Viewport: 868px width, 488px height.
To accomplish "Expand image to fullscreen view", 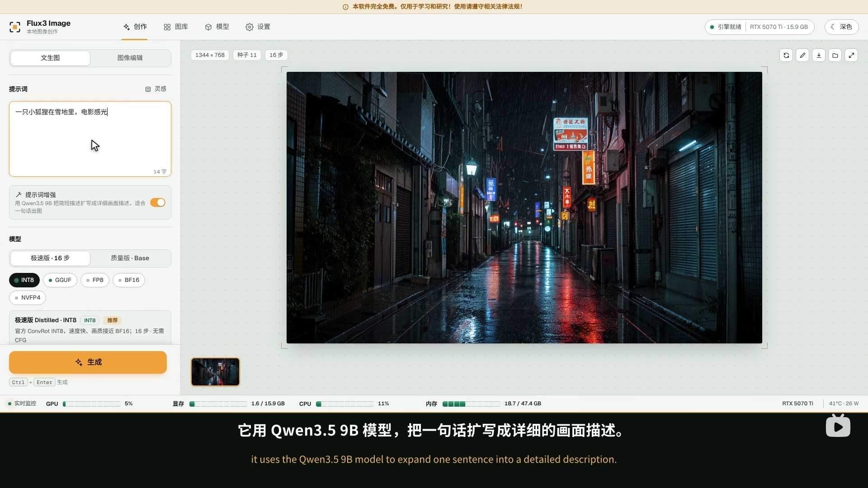I will 851,55.
